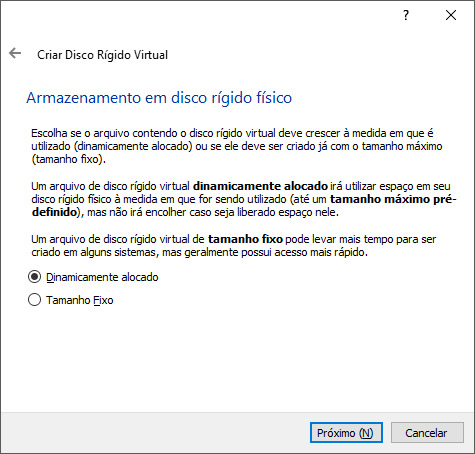Go back using the left arrow icon
Viewport: 475px width, 454px height.
[x=15, y=53]
